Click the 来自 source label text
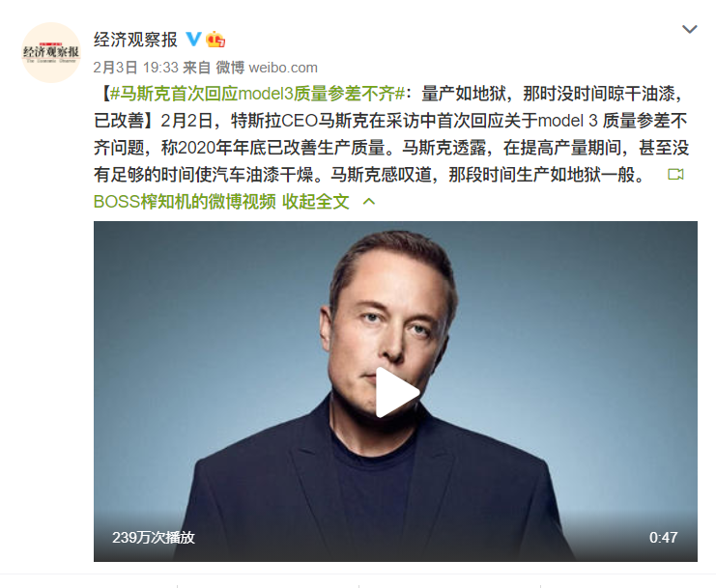 click(x=196, y=68)
